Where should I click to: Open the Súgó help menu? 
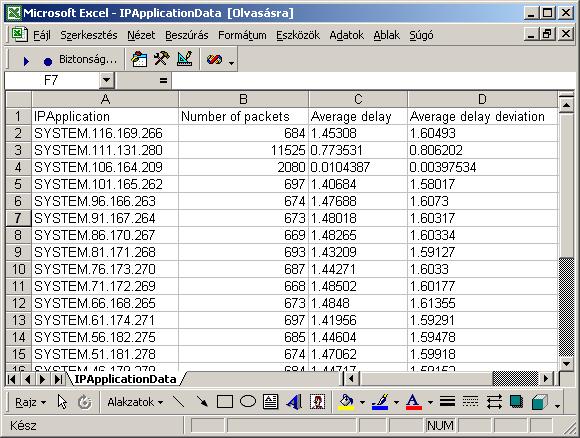pos(421,35)
